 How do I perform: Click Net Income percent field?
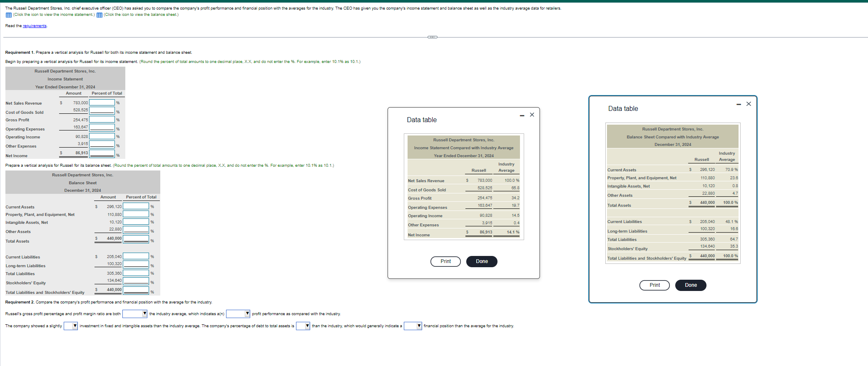[x=102, y=153]
